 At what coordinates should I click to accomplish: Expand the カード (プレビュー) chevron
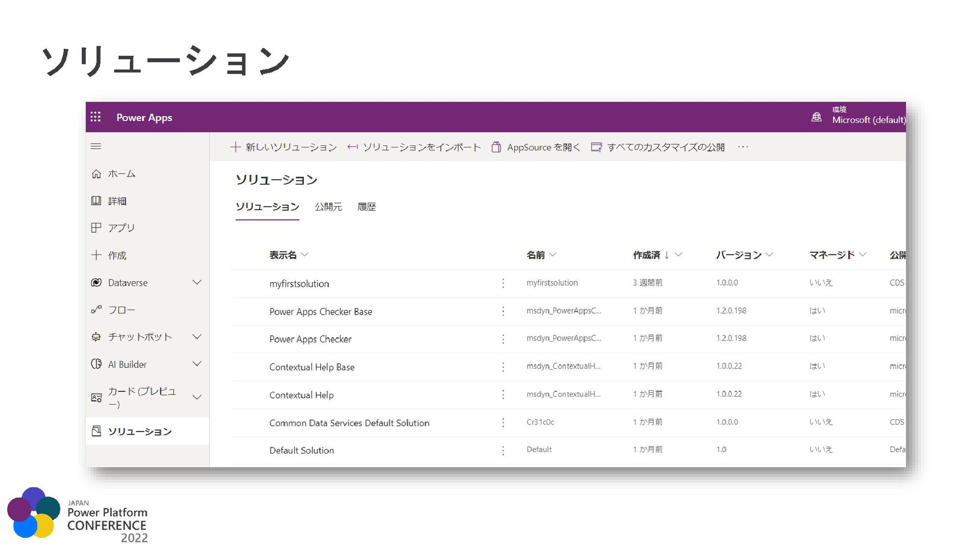pyautogui.click(x=197, y=397)
